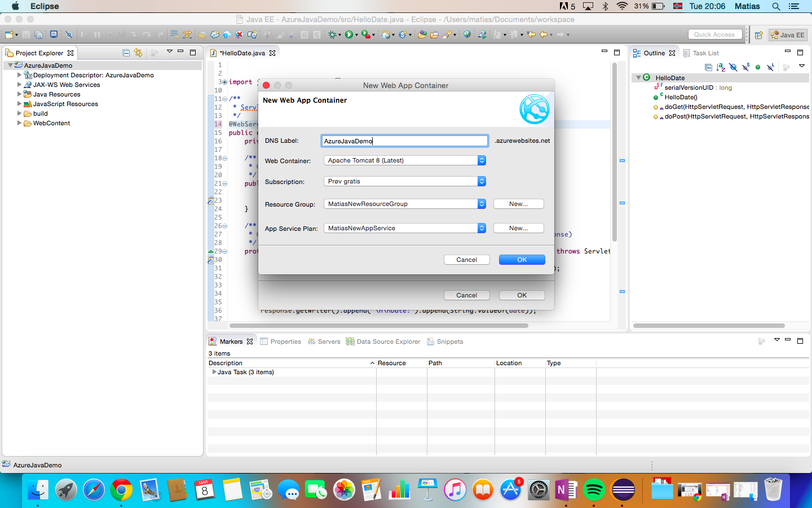Switch to the Task List tab
This screenshot has width=812, height=508.
pos(701,53)
